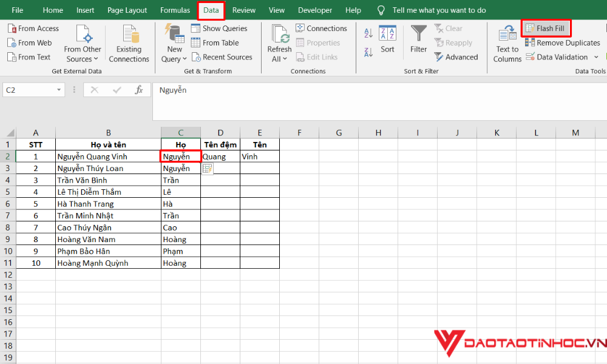Click cell Cao Thúy Ngân
The width and height of the screenshot is (607, 364).
point(109,227)
